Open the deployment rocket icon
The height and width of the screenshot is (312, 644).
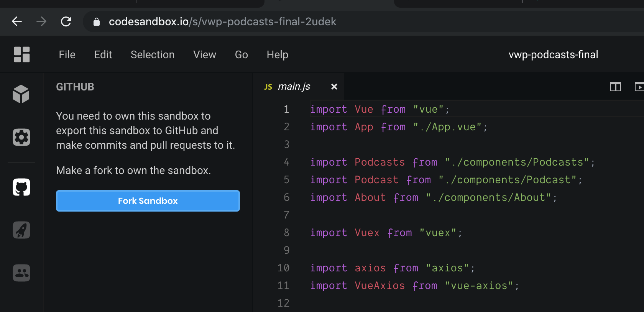[x=21, y=230]
